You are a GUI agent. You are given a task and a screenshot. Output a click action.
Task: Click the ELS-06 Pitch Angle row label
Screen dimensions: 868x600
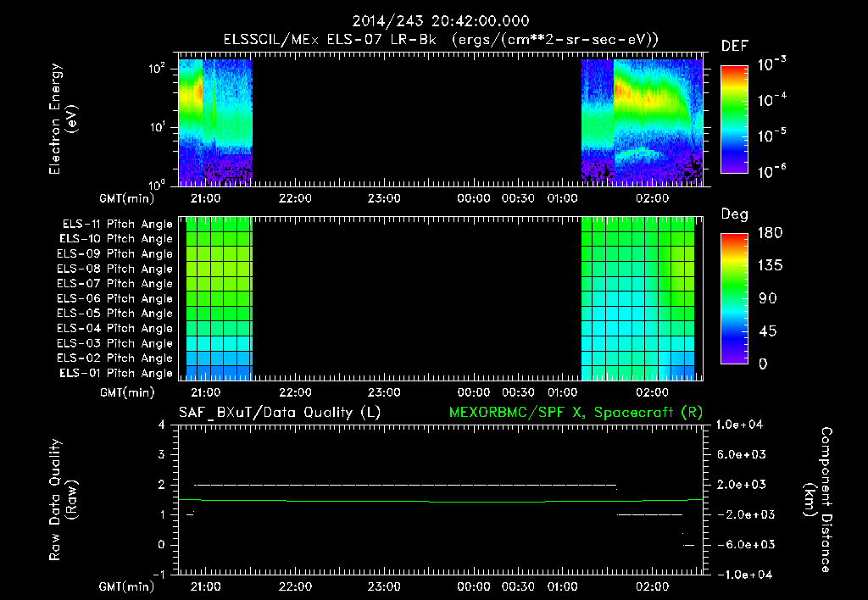115,299
